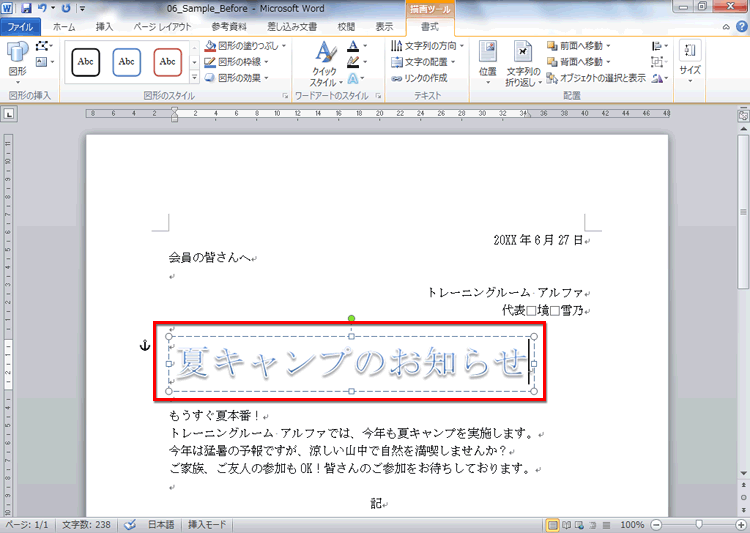Open the WordArt text effects menu
750x533 pixels.
[356, 78]
